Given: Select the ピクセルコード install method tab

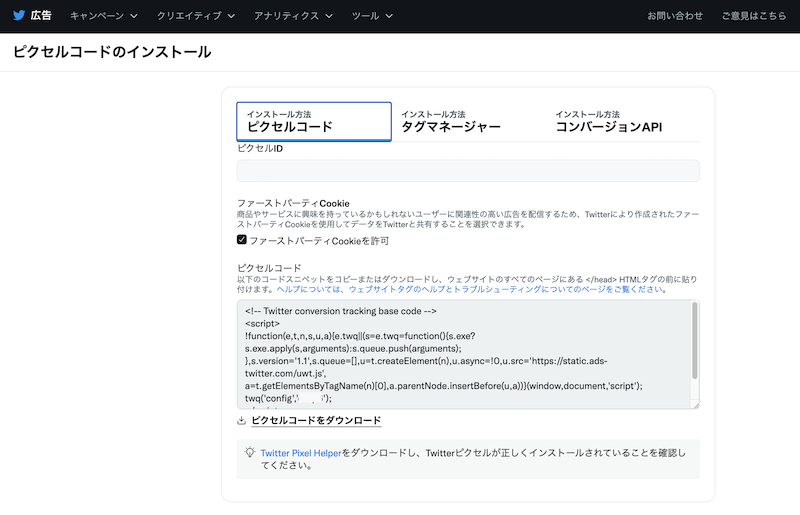Looking at the screenshot, I should [314, 121].
